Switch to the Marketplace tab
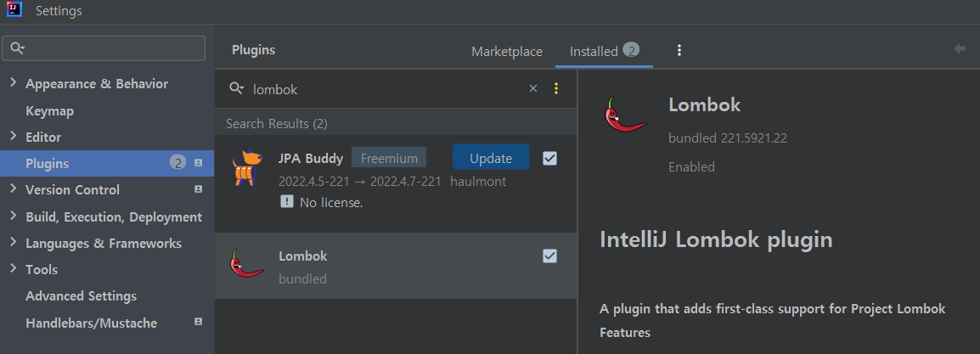 507,51
